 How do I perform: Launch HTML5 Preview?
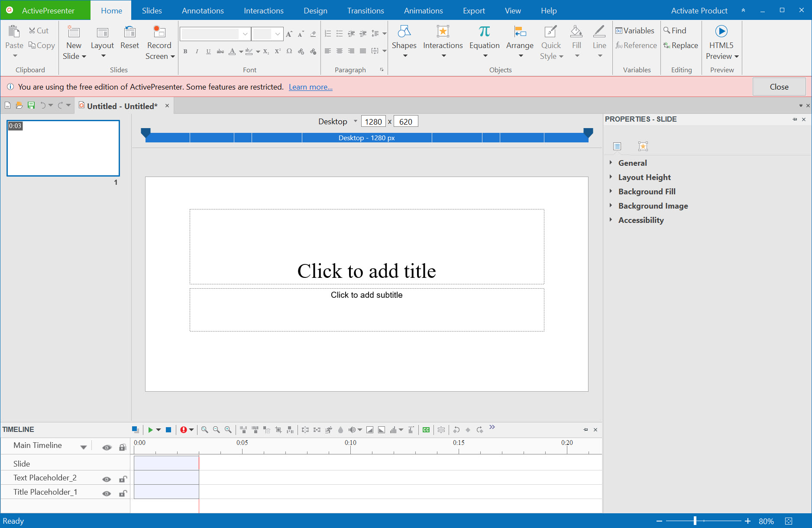point(721,32)
